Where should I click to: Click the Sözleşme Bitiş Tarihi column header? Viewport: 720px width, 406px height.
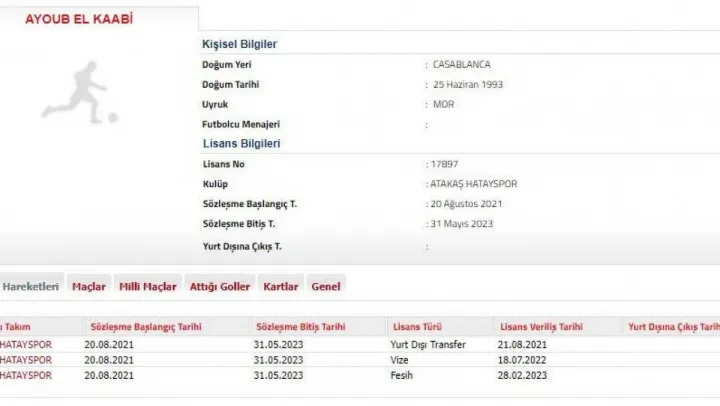click(x=300, y=327)
